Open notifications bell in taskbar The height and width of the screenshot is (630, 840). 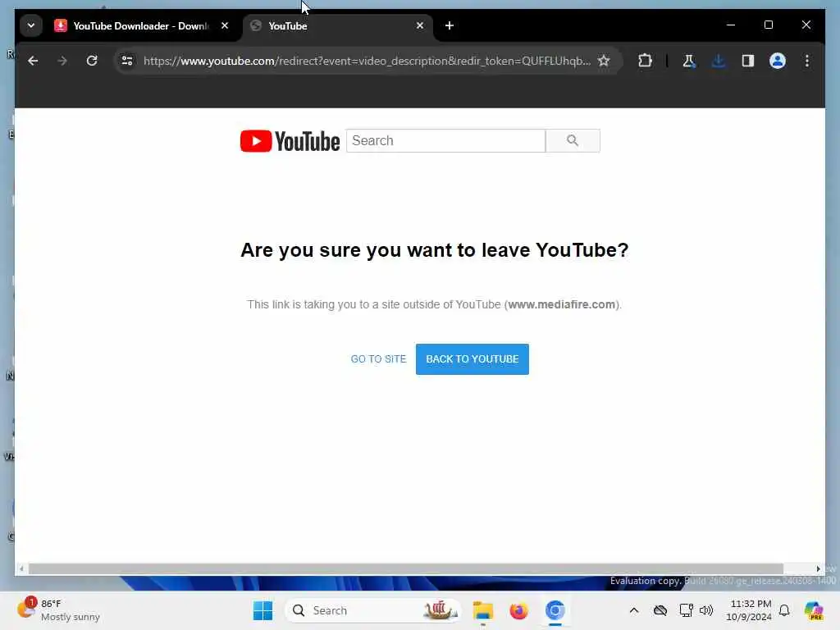tap(784, 610)
